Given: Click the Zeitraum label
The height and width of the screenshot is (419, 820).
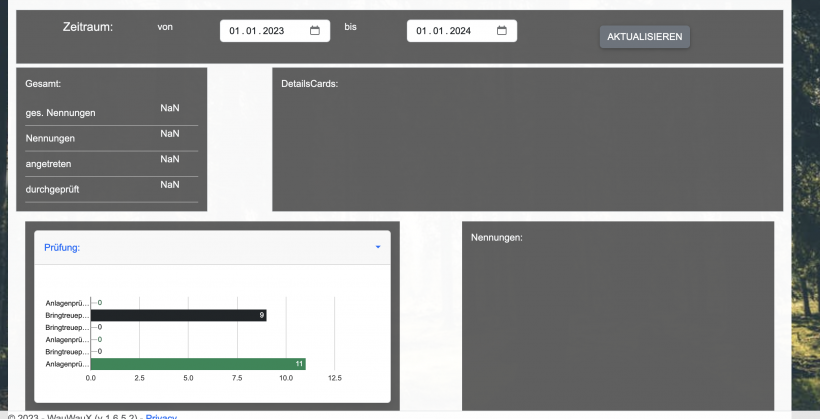Looking at the screenshot, I should click(88, 27).
